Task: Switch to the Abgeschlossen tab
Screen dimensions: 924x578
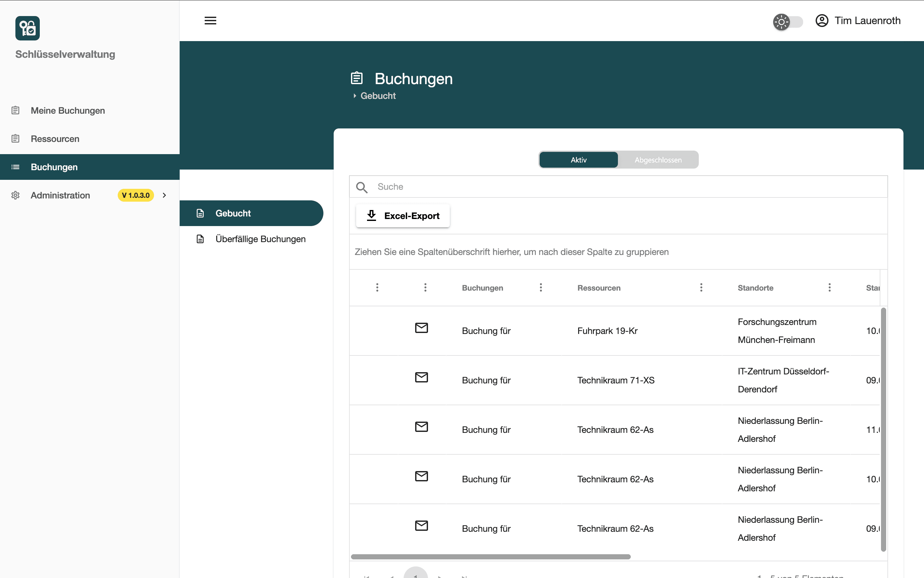Action: point(658,160)
